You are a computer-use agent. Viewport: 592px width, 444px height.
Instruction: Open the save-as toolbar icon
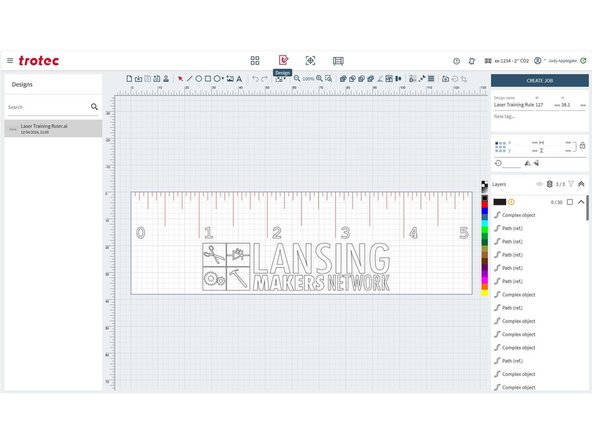coord(157,79)
